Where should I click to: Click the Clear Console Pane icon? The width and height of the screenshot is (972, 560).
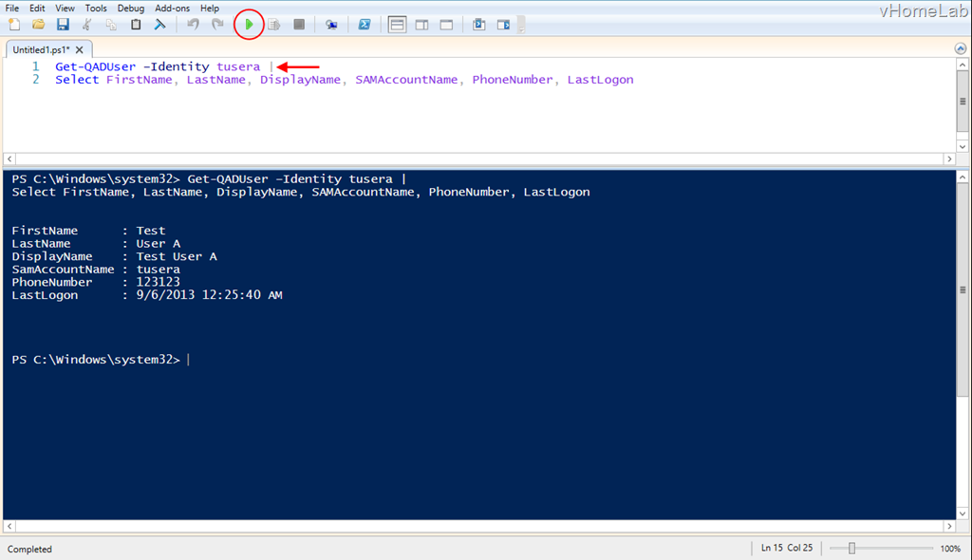160,25
